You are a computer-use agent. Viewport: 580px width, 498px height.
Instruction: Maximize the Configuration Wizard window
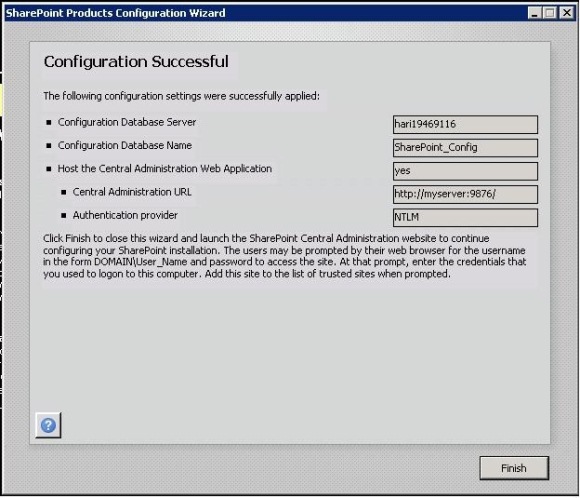pyautogui.click(x=550, y=13)
